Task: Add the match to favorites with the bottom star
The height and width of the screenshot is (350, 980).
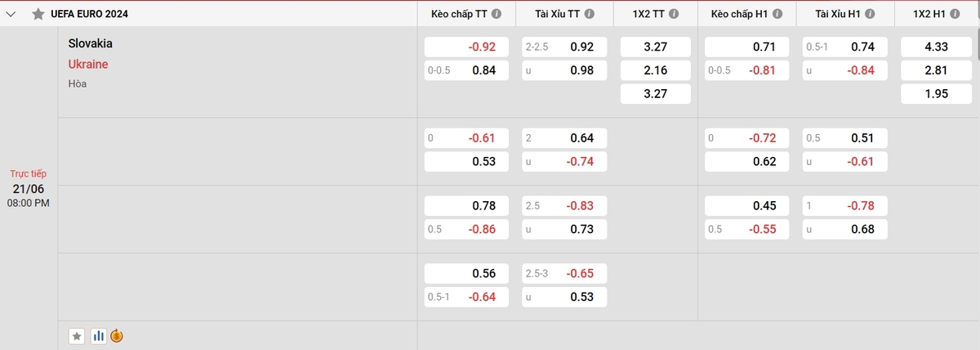Action: [x=77, y=335]
